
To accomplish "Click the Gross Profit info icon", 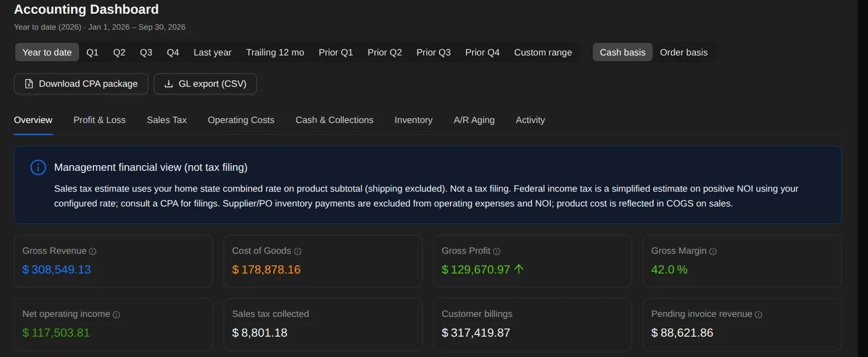I will [497, 252].
